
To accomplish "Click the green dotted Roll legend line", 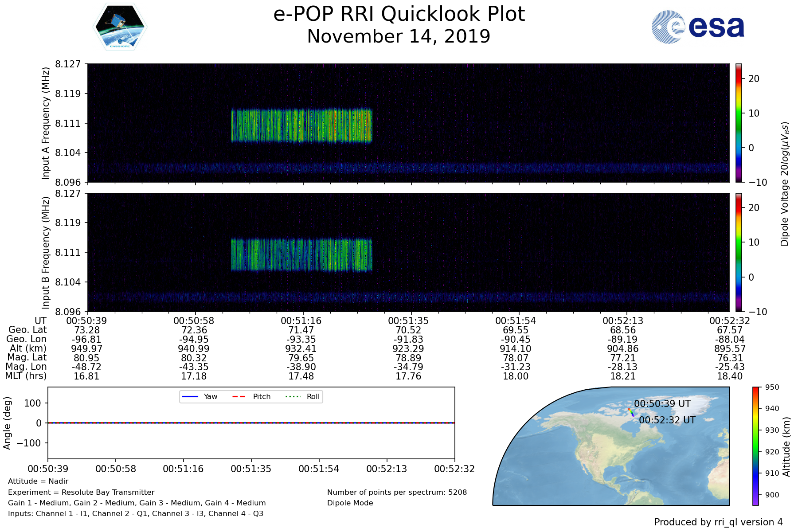I will 293,396.
